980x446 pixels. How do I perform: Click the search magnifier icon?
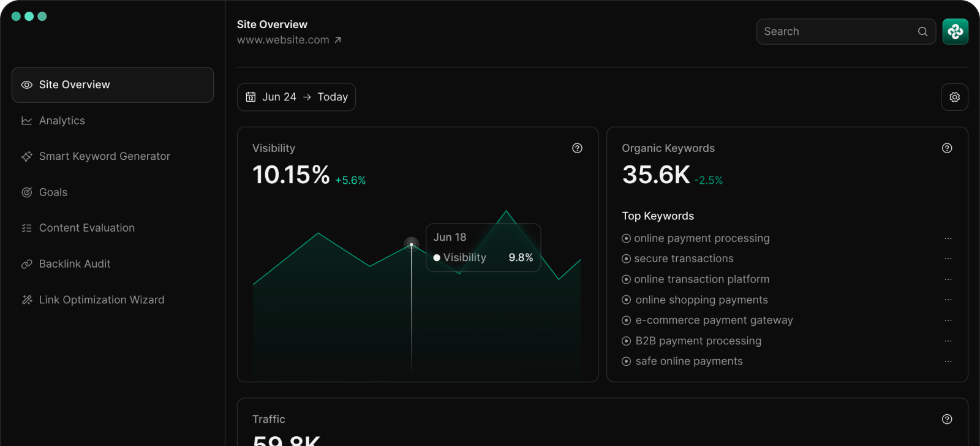(x=922, y=32)
